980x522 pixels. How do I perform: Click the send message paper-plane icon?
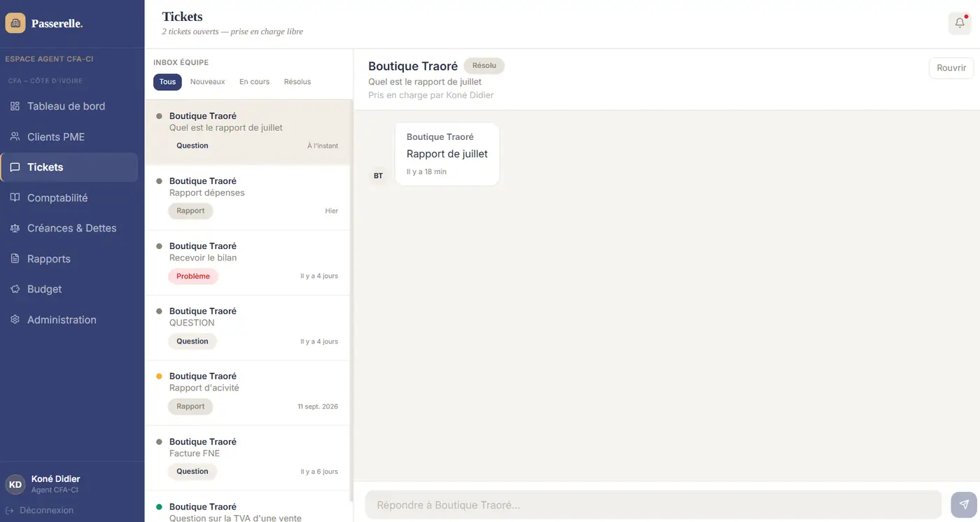[x=964, y=505]
